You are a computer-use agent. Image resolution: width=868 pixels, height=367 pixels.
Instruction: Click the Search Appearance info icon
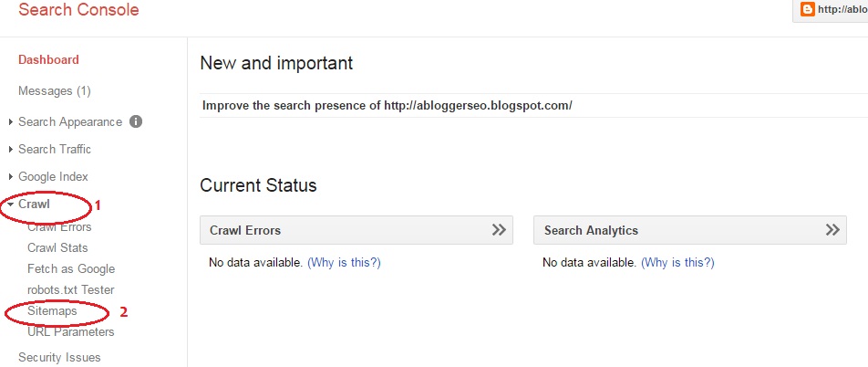(136, 121)
